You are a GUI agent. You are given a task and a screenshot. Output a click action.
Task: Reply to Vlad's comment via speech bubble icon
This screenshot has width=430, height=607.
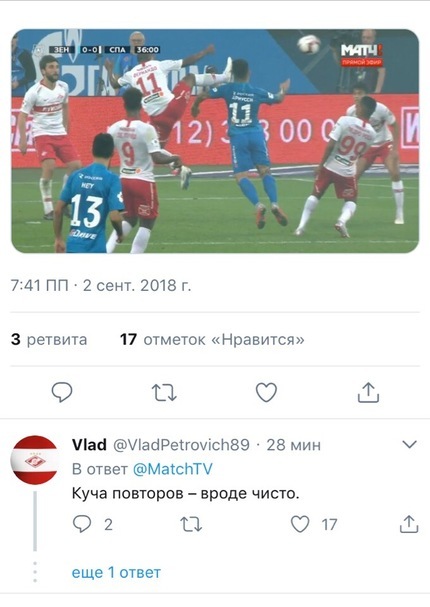click(x=82, y=524)
